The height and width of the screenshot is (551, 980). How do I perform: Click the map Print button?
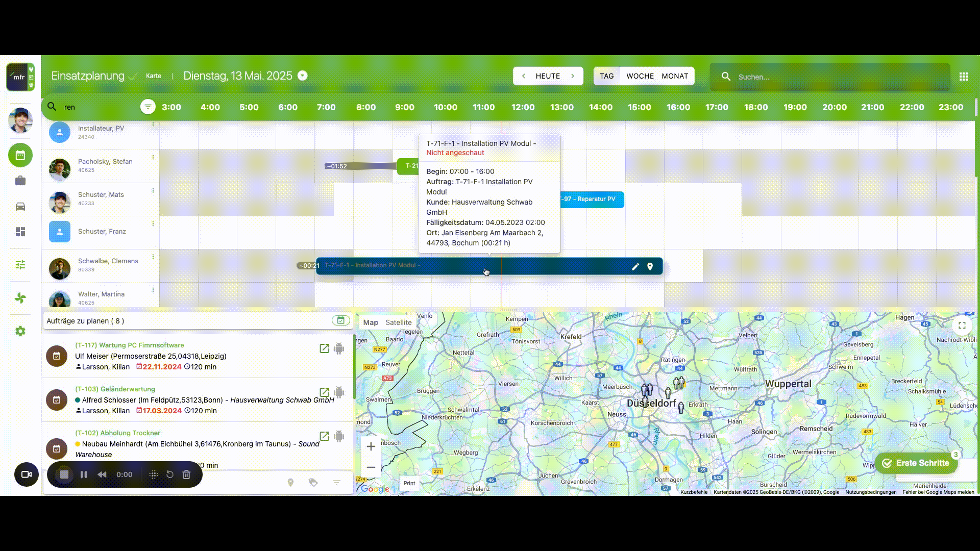[x=409, y=483]
